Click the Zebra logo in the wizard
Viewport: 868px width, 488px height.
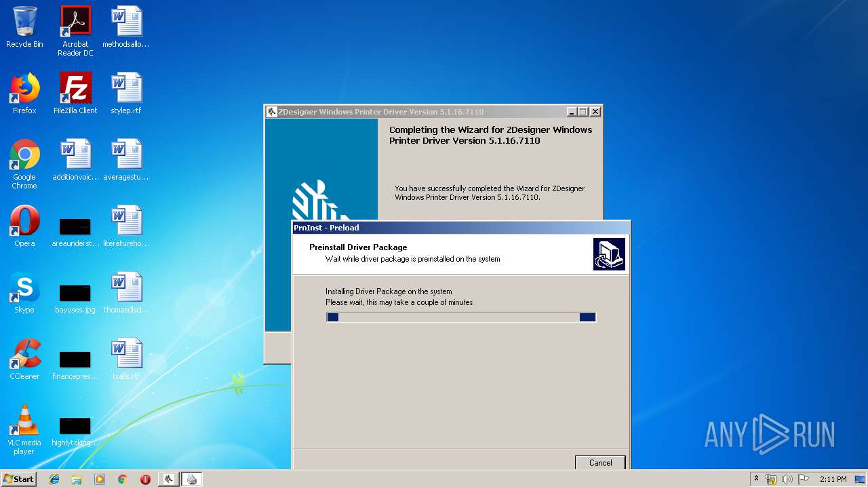321,199
